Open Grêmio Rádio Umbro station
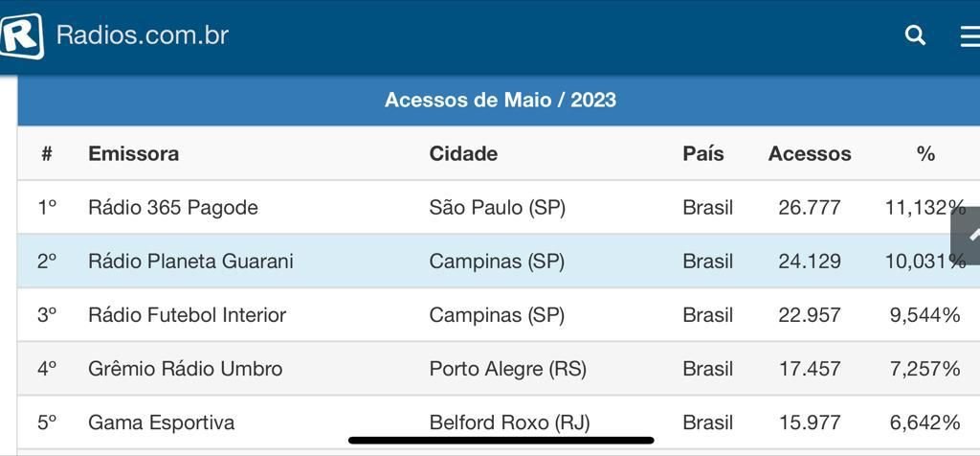 185,369
